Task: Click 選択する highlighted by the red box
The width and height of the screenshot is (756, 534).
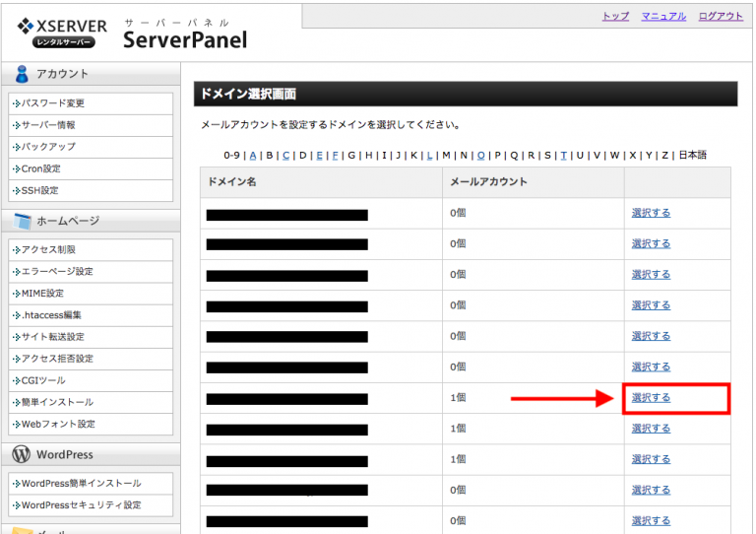Action: [x=651, y=398]
